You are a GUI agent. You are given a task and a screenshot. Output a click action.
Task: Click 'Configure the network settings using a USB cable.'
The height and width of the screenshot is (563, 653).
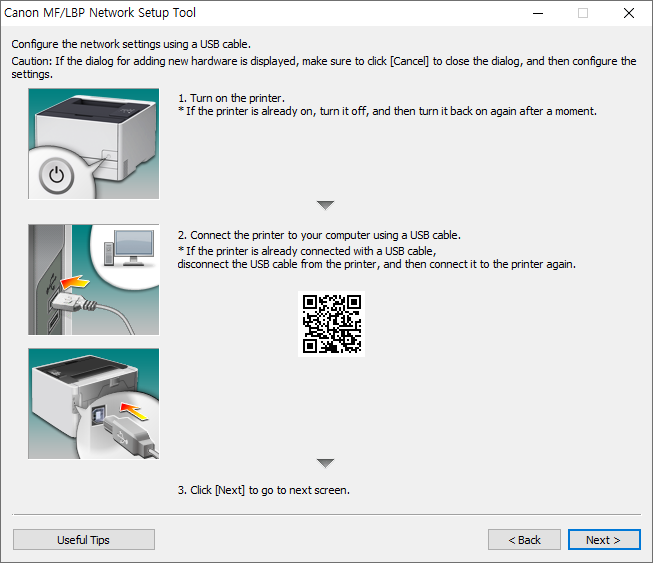(131, 44)
